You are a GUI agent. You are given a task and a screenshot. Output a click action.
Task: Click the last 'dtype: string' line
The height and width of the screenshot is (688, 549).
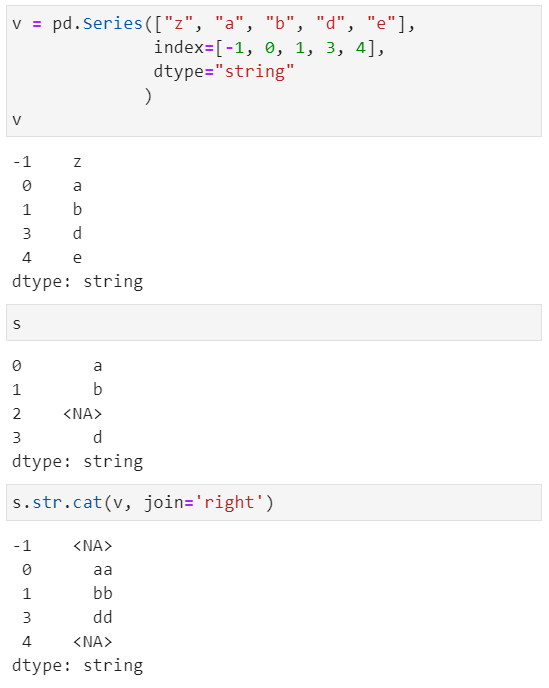[77, 666]
